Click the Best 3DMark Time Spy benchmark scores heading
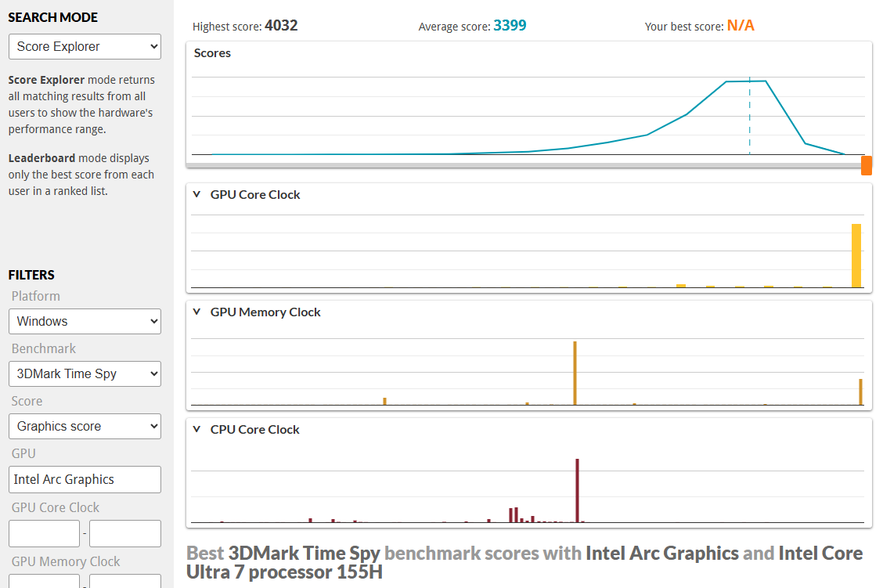 tap(524, 562)
